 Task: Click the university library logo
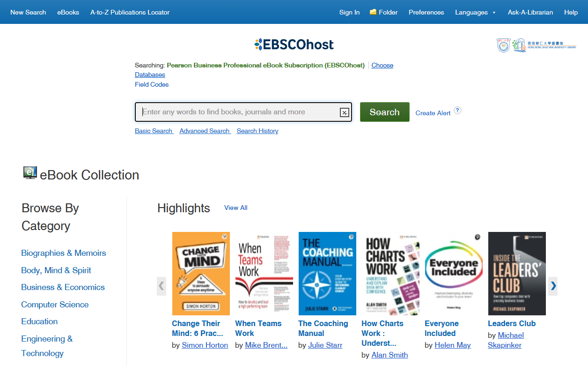tap(536, 45)
